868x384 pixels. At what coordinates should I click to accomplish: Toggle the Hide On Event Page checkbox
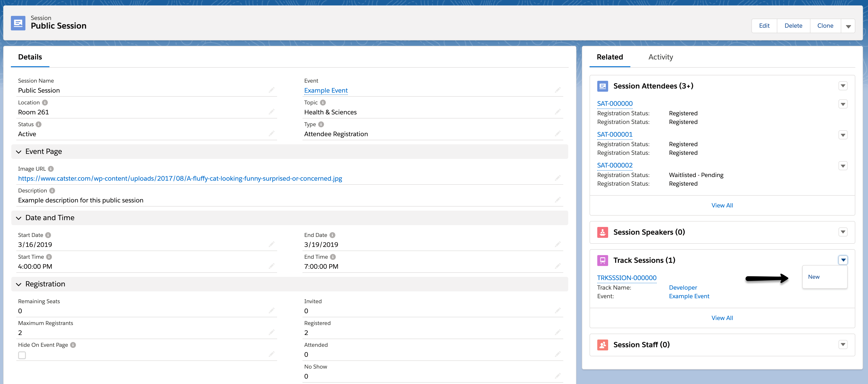pos(22,355)
